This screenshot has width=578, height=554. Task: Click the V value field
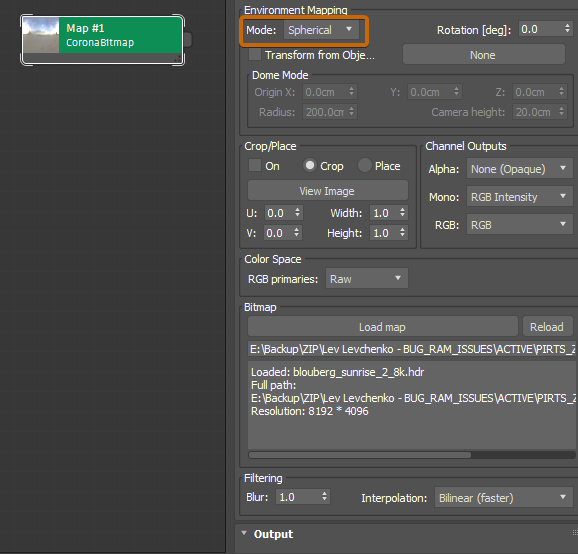pyautogui.click(x=278, y=233)
